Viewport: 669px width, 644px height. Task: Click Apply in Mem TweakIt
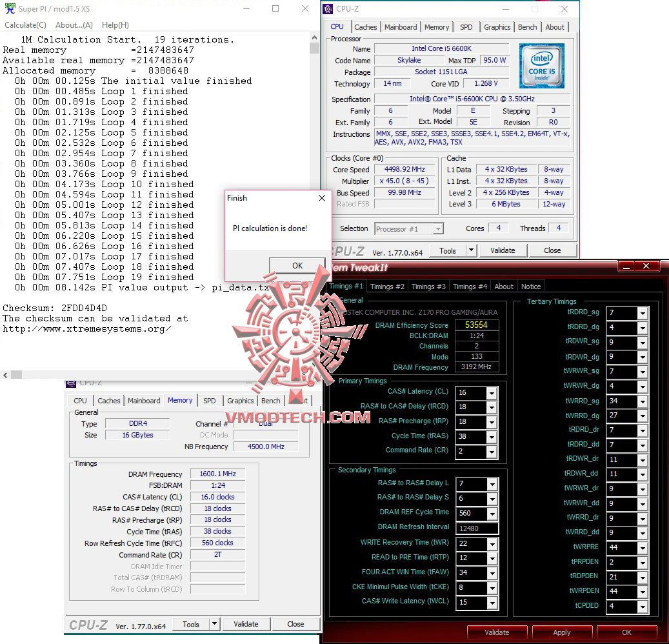[x=562, y=632]
